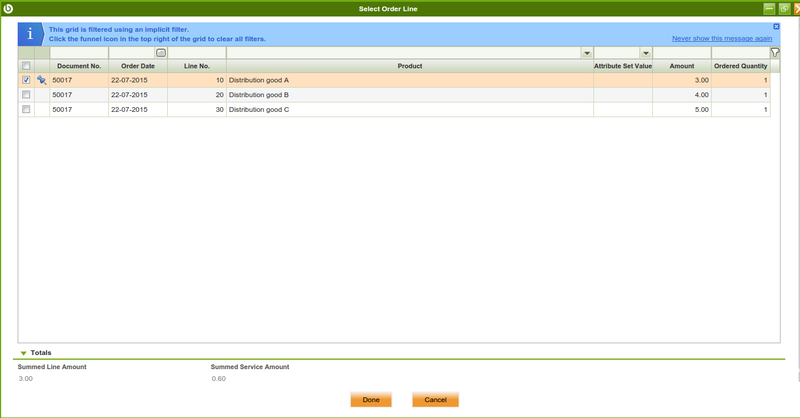
Task: Click the Summed Service Amount value 0.60
Action: pyautogui.click(x=219, y=379)
